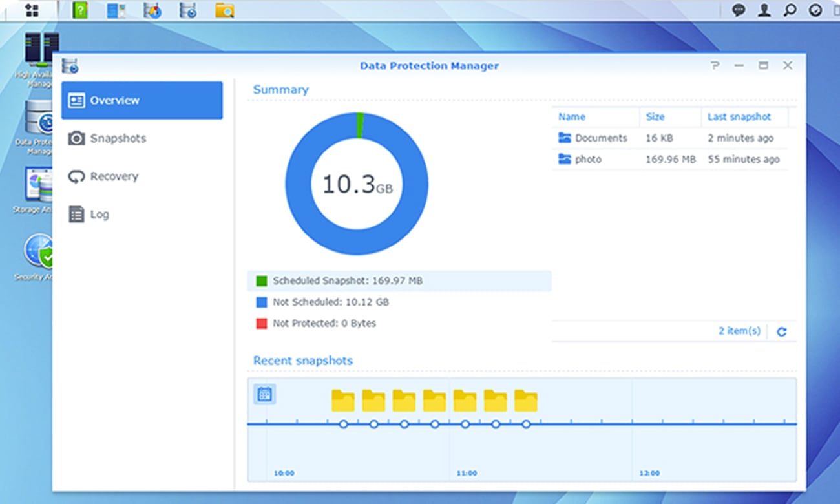Click the '2 item(s)' count text
840x504 pixels.
click(739, 331)
